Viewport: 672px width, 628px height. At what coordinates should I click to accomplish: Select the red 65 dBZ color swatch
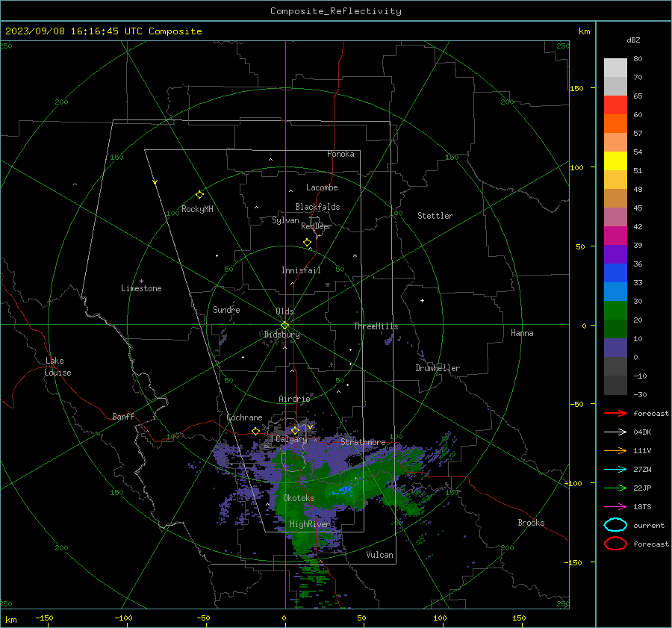(x=615, y=105)
